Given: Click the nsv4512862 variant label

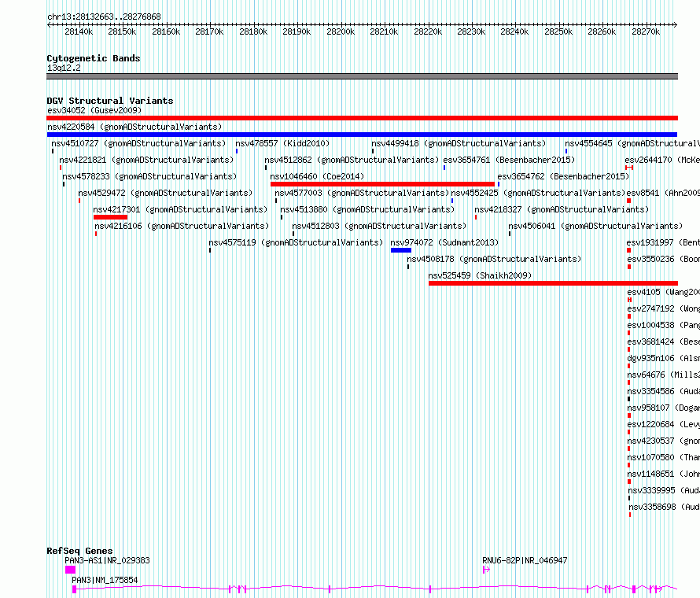Looking at the screenshot, I should [x=352, y=160].
